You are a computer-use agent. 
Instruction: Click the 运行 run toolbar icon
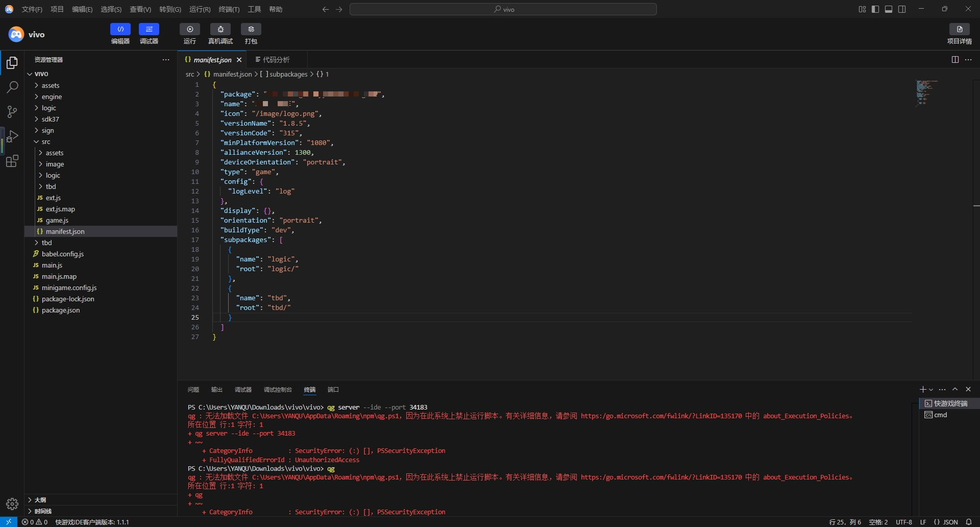[x=190, y=30]
